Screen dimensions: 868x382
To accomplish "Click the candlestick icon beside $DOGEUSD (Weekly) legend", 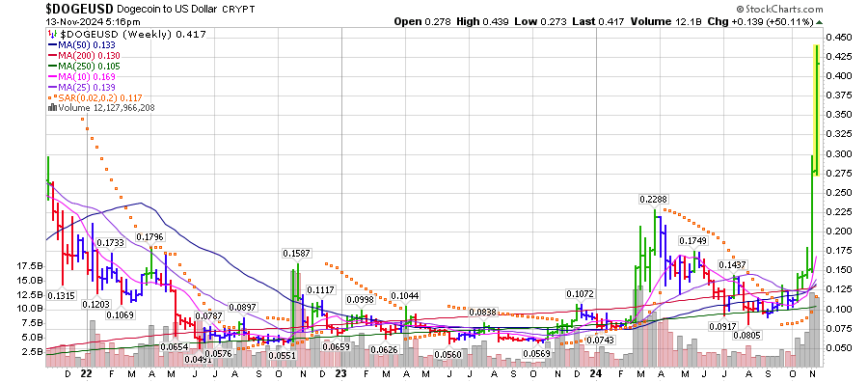I will click(53, 35).
